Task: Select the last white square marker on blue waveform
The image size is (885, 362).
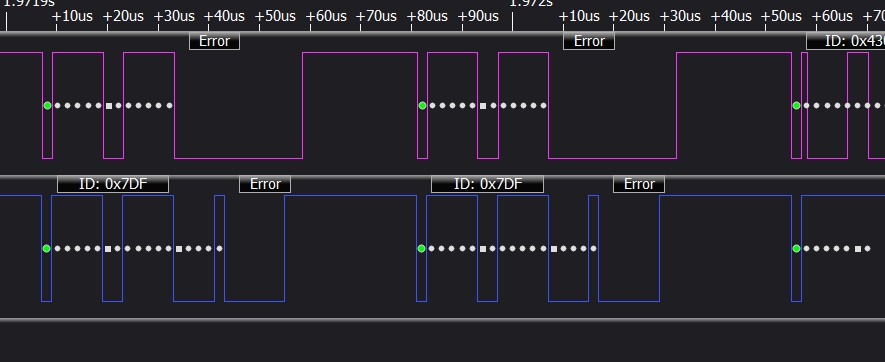Action: [x=858, y=248]
